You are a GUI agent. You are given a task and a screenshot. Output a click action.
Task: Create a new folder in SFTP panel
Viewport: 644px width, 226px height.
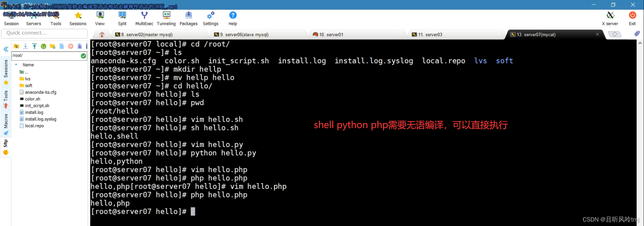[53, 46]
